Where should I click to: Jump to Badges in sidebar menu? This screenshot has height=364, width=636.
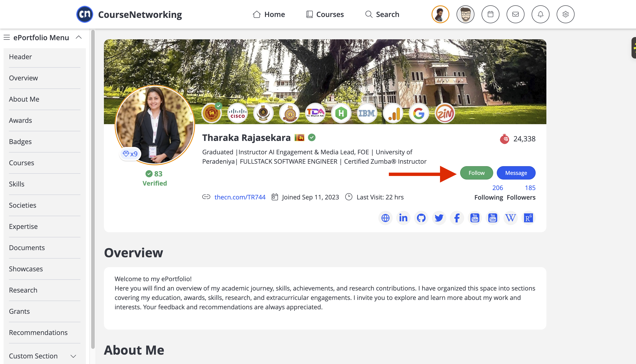tap(45, 142)
